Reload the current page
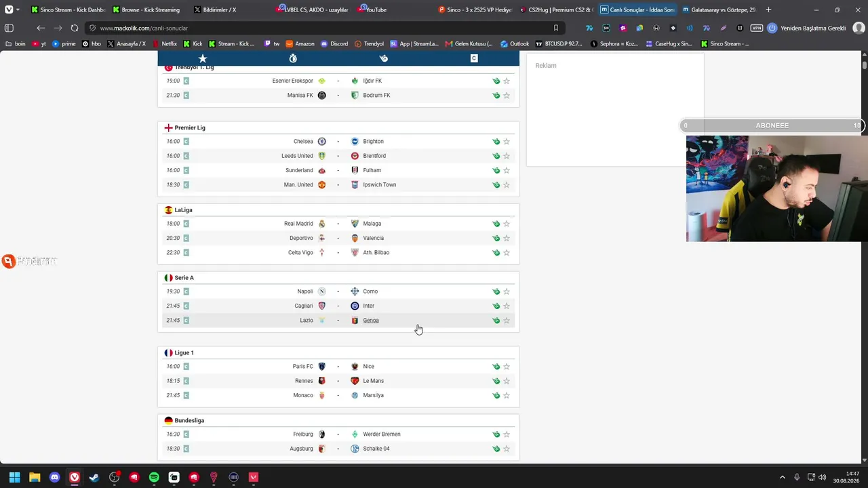The image size is (868, 488). coord(75,28)
